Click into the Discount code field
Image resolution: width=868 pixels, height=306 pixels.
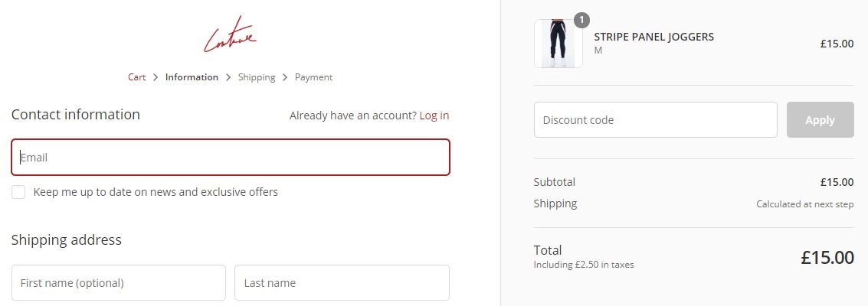pos(655,120)
